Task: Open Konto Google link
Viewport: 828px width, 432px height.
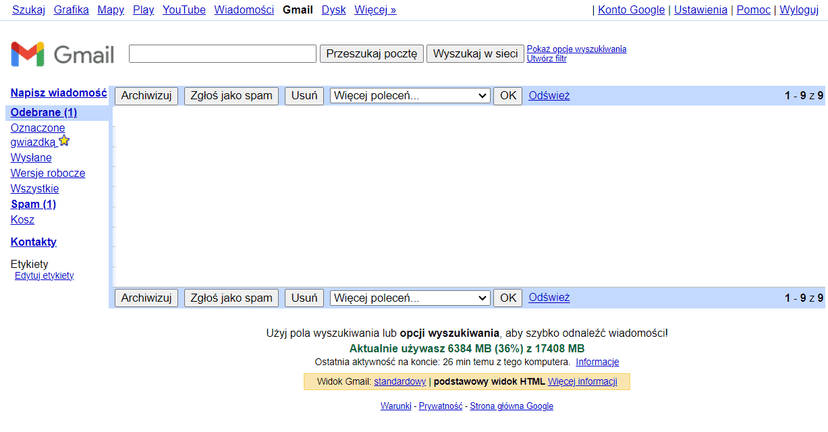Action: [x=631, y=10]
